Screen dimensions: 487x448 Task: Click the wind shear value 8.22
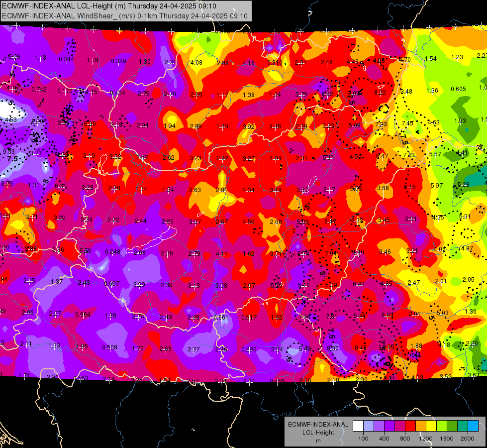[380, 92]
